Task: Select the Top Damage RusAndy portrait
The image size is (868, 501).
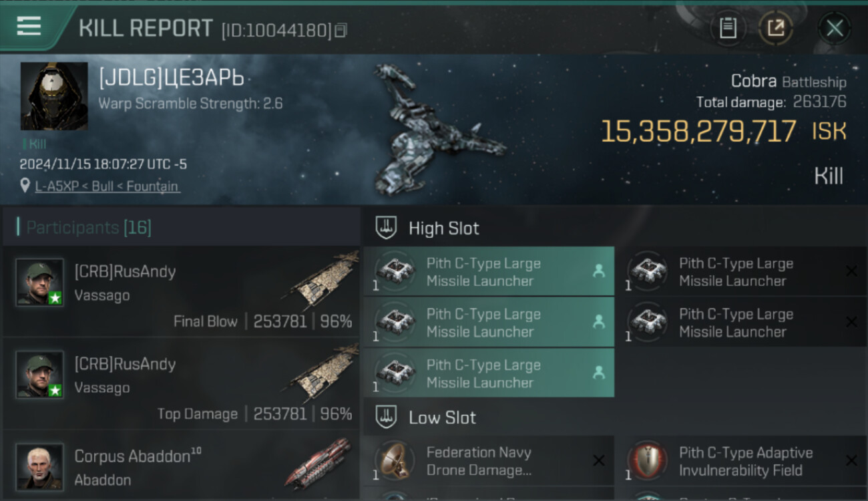Action: 40,375
